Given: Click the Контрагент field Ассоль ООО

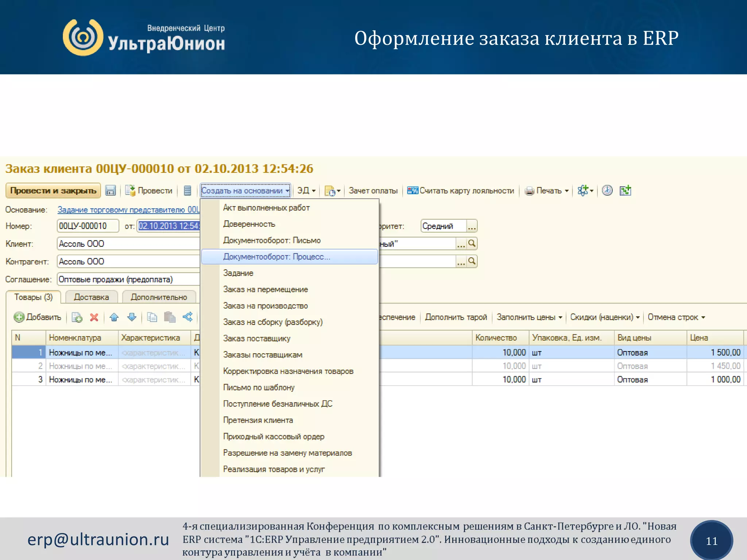Looking at the screenshot, I should click(128, 261).
